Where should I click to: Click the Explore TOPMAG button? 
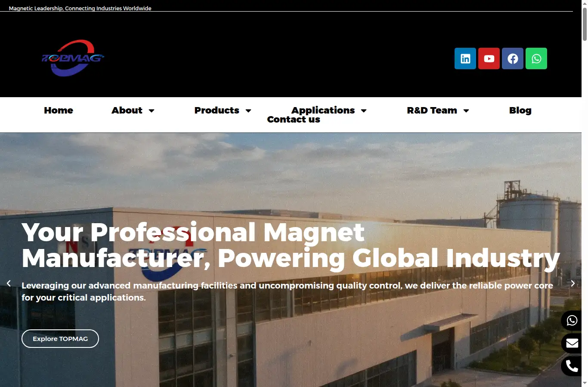pyautogui.click(x=60, y=339)
